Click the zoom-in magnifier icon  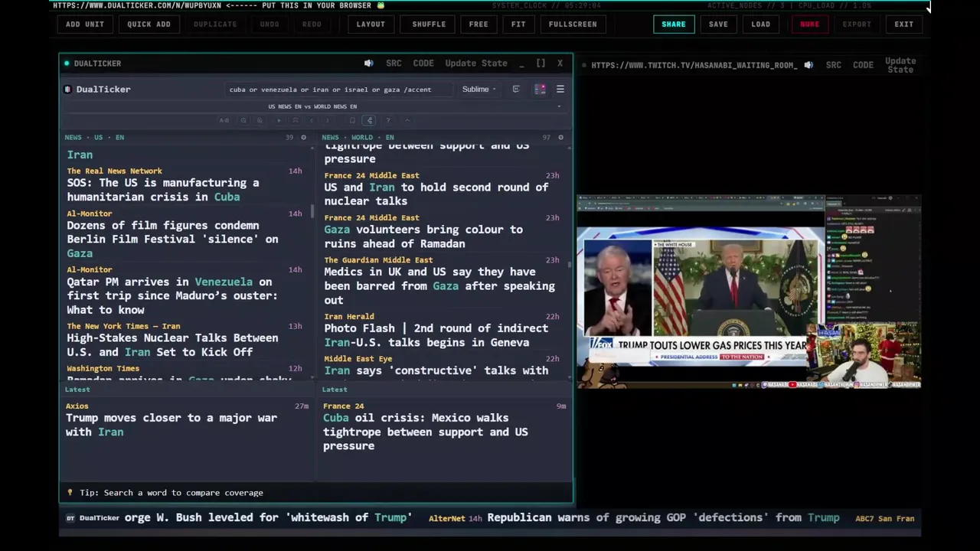[x=260, y=120]
